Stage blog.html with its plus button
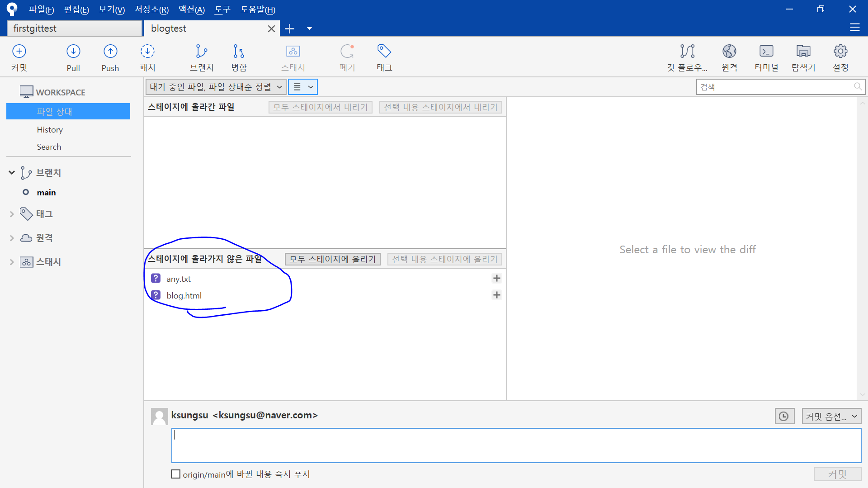Image resolution: width=868 pixels, height=488 pixels. 496,295
